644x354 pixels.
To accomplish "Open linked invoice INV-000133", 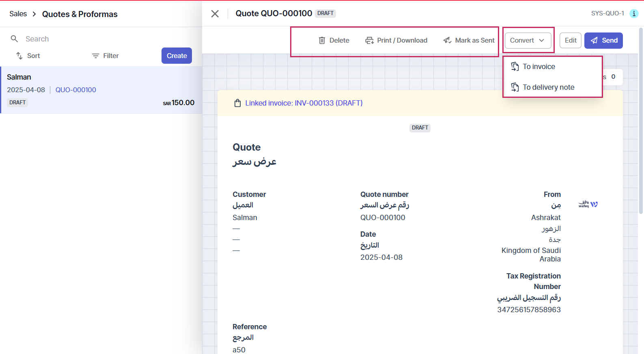I will click(304, 103).
